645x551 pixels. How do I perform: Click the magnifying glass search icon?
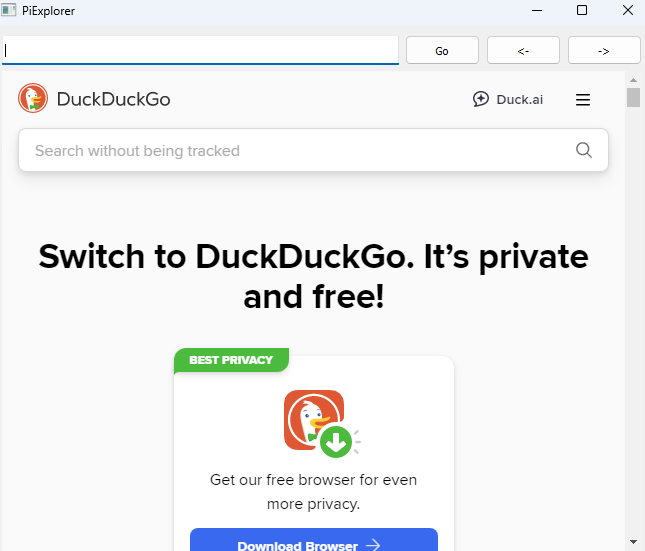point(583,150)
